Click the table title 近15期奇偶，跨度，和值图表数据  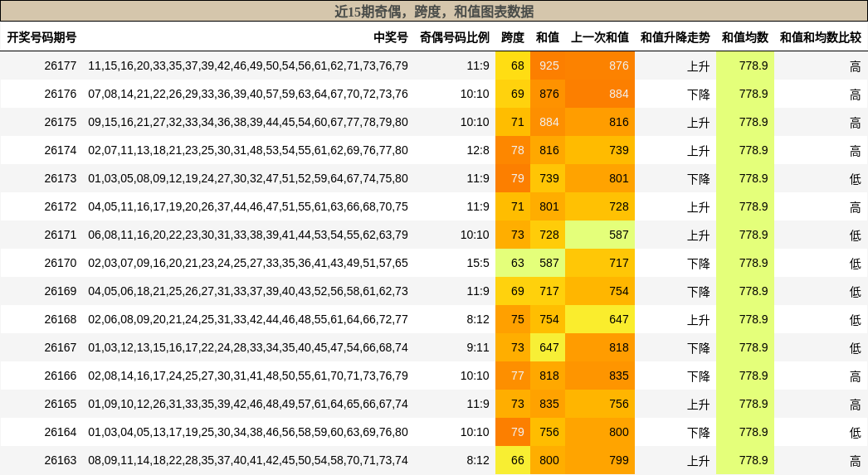434,12
